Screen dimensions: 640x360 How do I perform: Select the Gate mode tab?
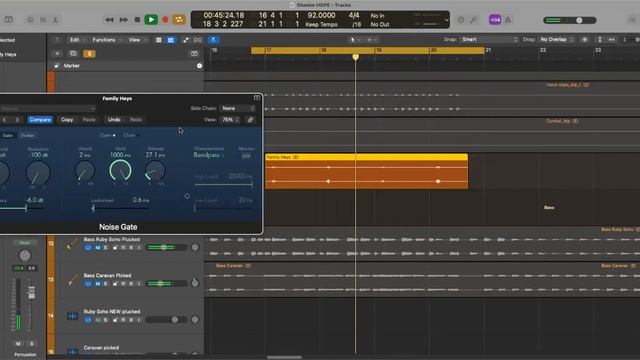coord(8,135)
